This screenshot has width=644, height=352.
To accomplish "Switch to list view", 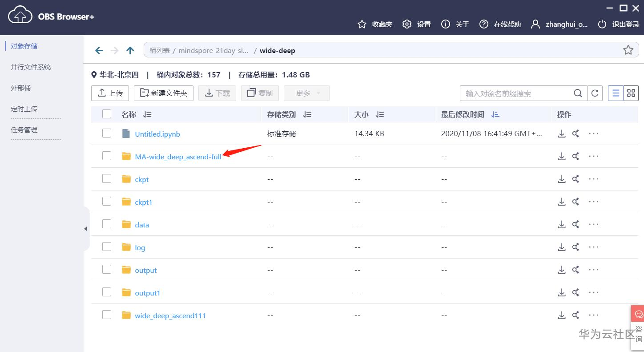I will [616, 93].
